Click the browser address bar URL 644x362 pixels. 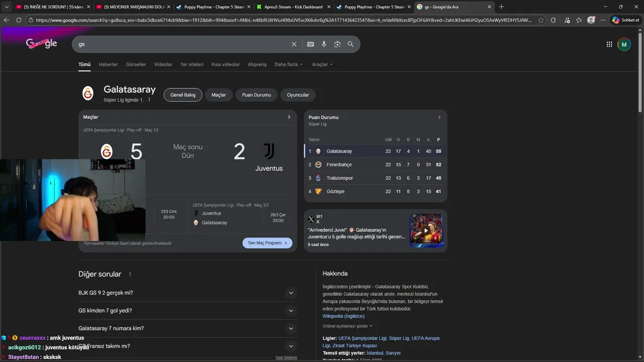[x=283, y=20]
